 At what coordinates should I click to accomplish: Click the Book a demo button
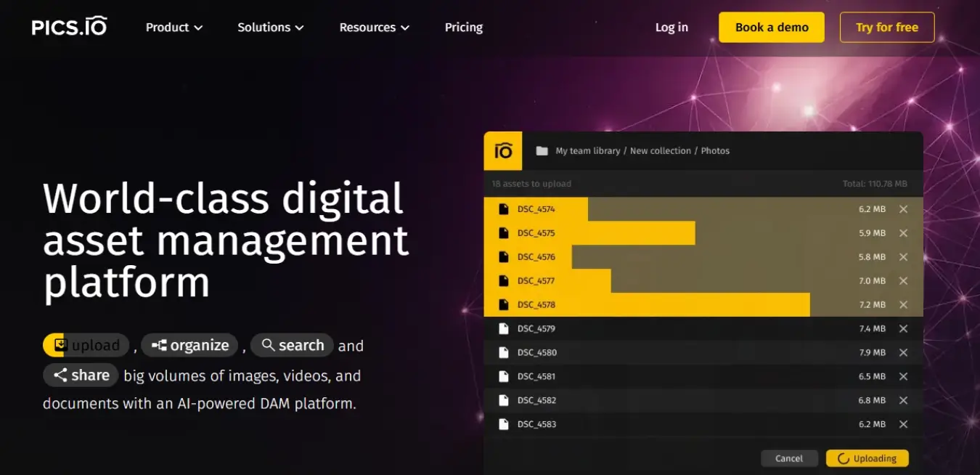click(x=772, y=27)
